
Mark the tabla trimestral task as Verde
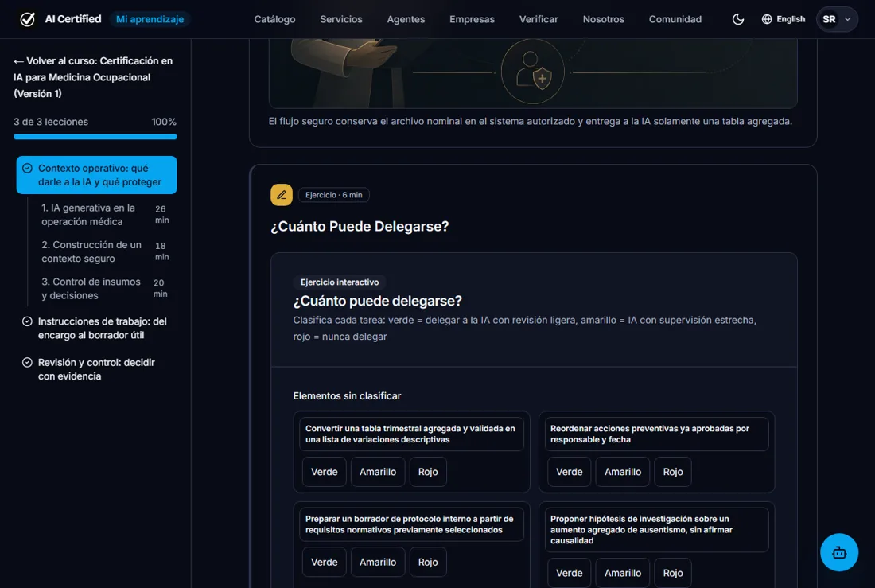tap(324, 472)
